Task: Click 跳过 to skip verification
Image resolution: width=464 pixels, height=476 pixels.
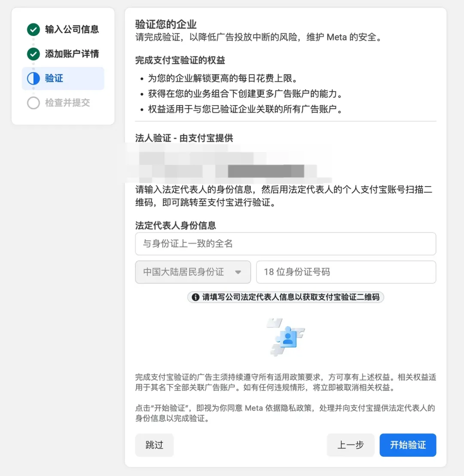Action: pos(154,445)
